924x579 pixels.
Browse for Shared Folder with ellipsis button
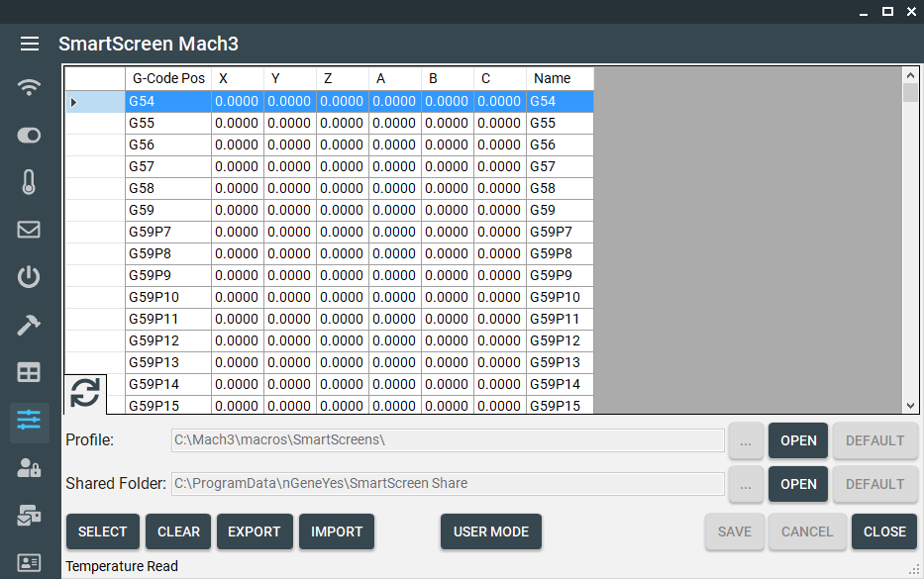pos(746,484)
